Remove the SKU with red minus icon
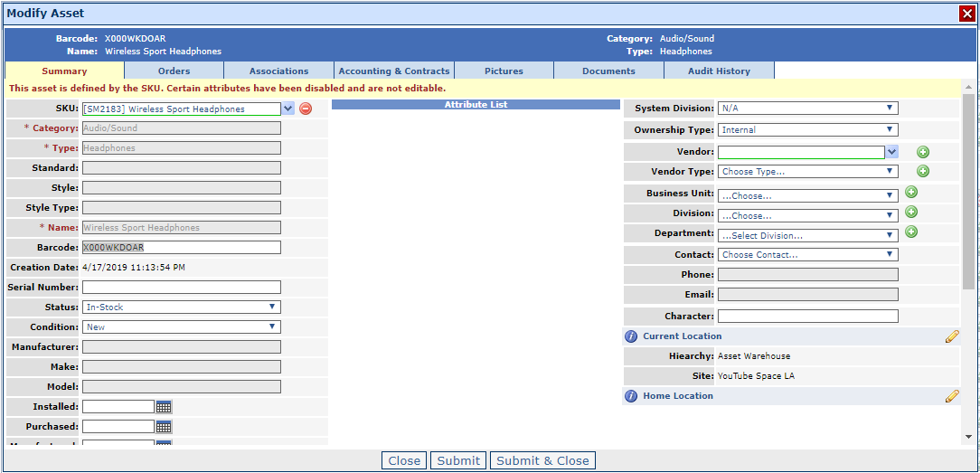Screen dimensions: 980x473 point(305,109)
